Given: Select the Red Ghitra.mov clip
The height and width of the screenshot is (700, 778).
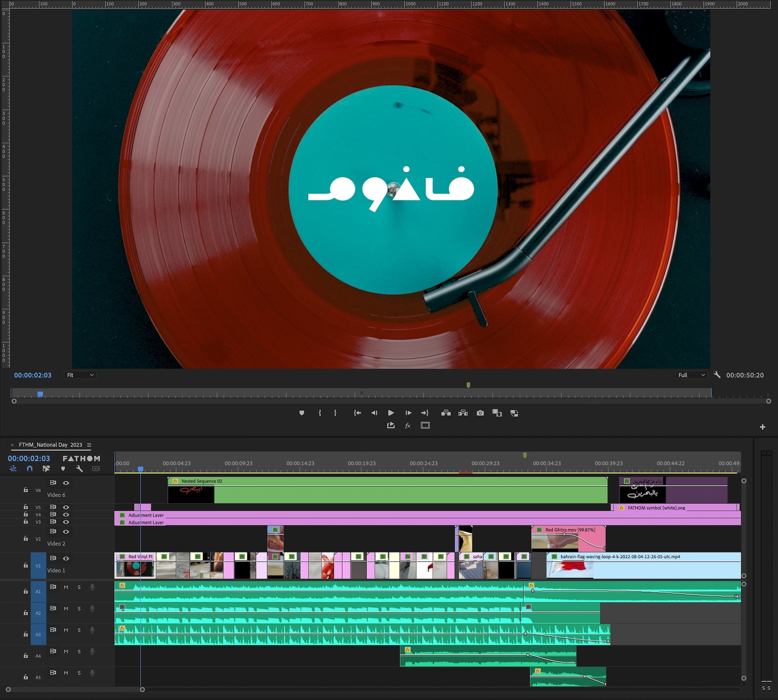Looking at the screenshot, I should click(x=569, y=539).
